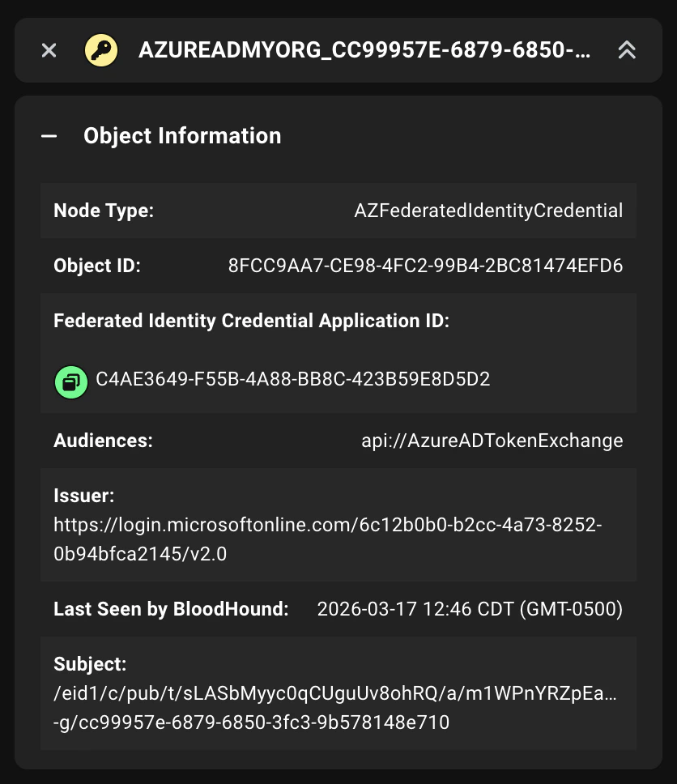Select the app registration icon under Application ID
Viewport: 677px width, 784px height.
(x=71, y=381)
